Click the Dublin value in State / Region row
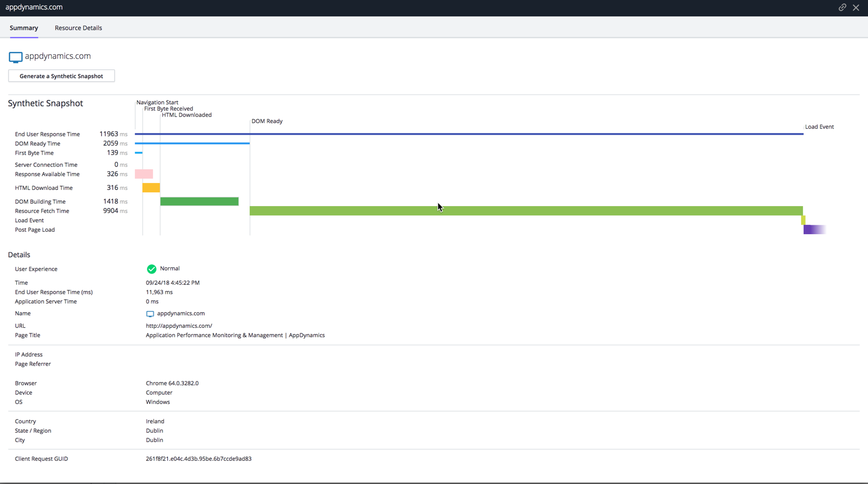The image size is (868, 484). pos(155,431)
